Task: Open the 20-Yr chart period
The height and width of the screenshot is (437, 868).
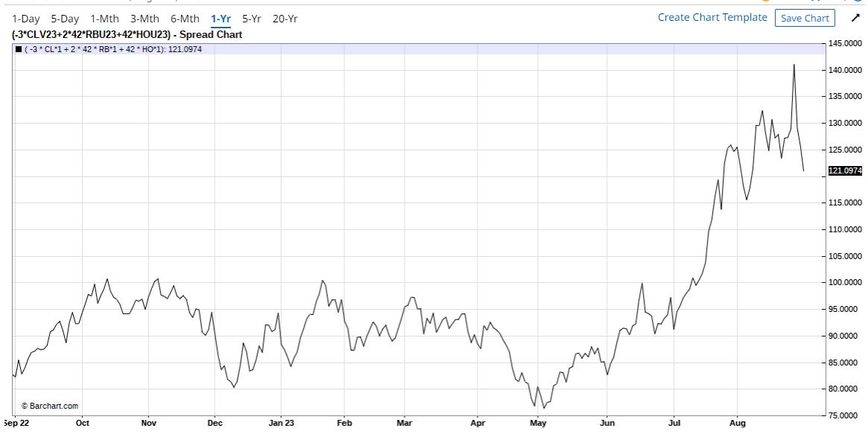Action: [285, 19]
